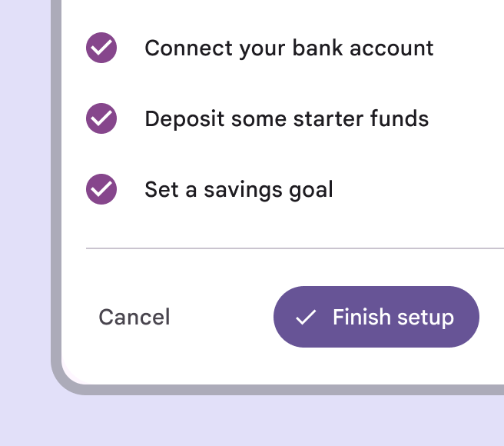Untick the Set a savings goal checkbox
504x446 pixels.
[x=101, y=189]
